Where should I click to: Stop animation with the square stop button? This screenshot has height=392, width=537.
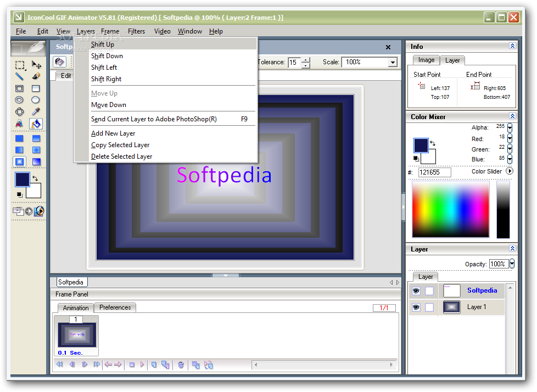[x=132, y=365]
